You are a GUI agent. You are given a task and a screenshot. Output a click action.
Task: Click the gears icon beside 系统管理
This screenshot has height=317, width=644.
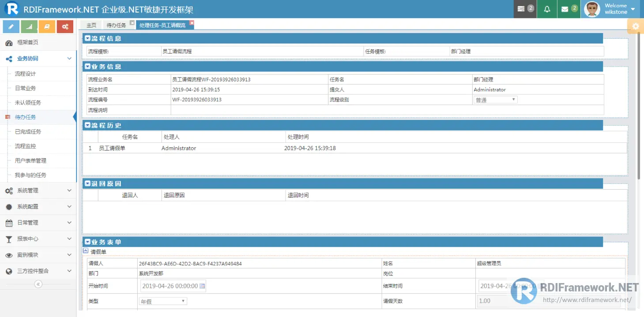[x=9, y=191]
